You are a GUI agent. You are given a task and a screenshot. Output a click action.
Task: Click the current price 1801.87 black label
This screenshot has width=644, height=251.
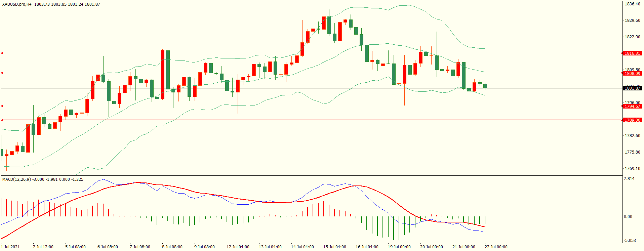(632, 88)
